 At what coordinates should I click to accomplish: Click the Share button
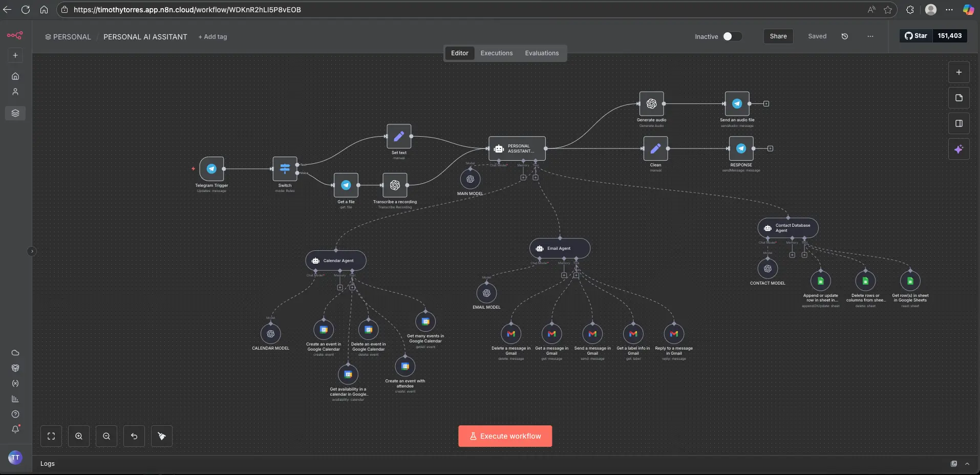[778, 36]
